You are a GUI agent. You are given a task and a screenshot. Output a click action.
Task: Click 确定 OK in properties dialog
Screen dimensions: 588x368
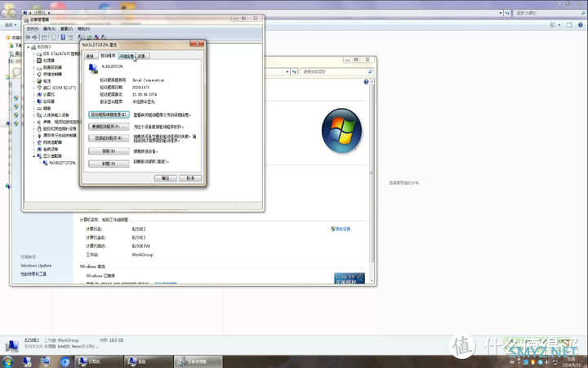point(165,178)
